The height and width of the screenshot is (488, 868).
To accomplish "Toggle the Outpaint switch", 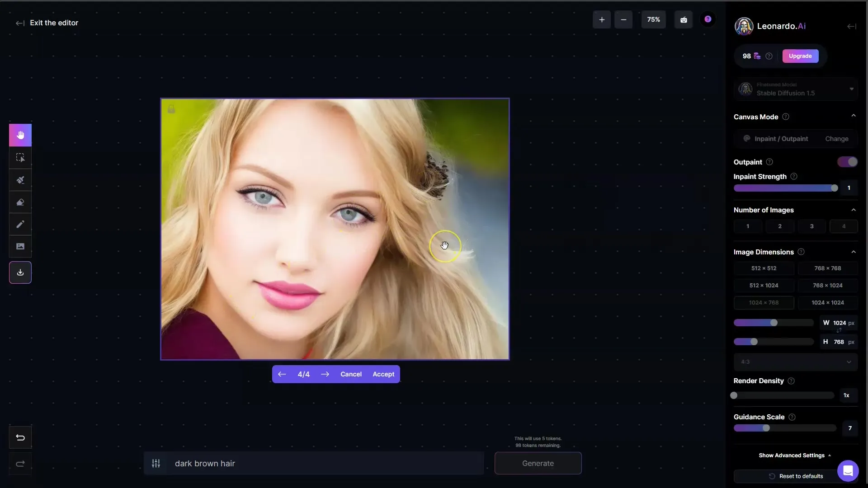I will coord(847,161).
